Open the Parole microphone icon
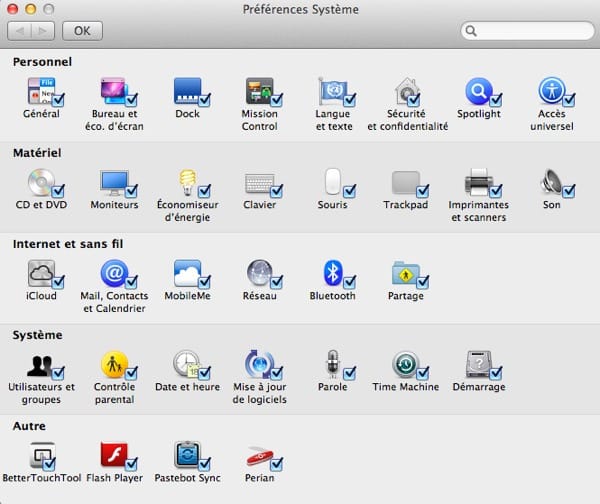The image size is (600, 504). (333, 364)
